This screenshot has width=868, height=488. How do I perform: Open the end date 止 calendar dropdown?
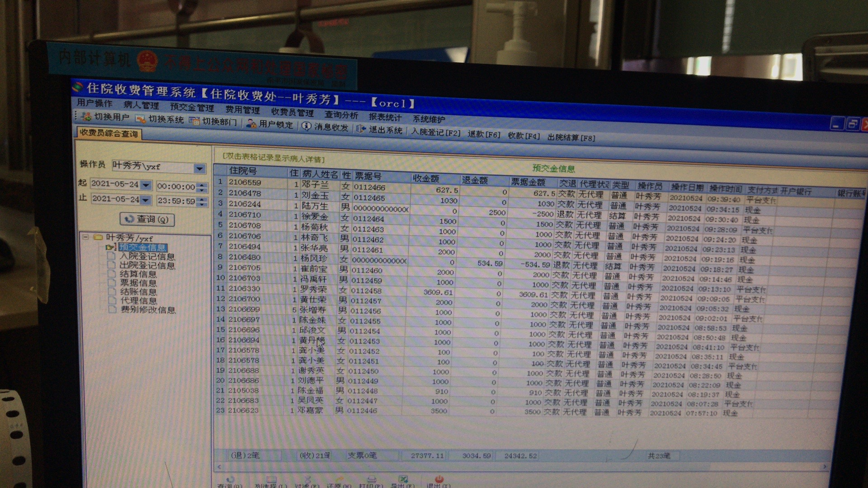pyautogui.click(x=145, y=200)
